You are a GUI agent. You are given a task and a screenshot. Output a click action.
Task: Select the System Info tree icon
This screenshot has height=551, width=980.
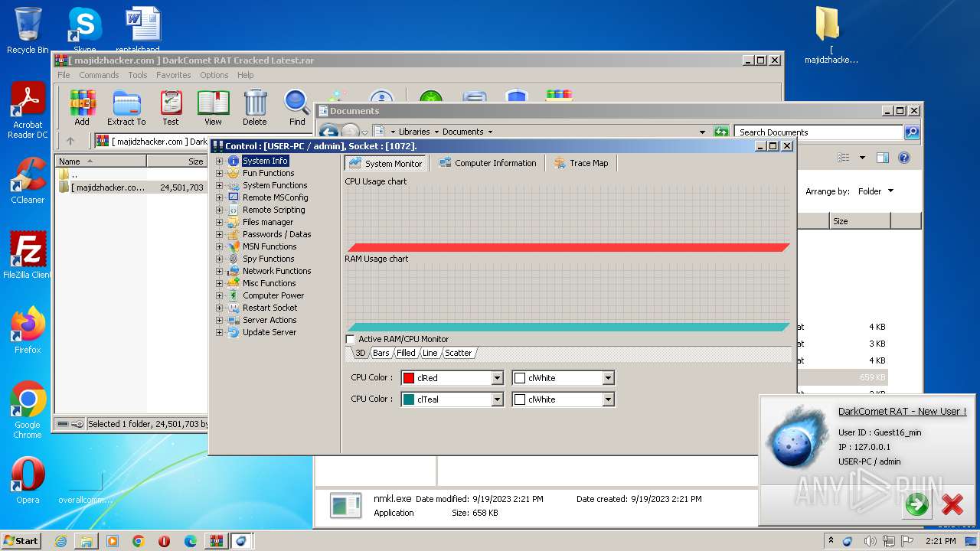click(x=234, y=161)
